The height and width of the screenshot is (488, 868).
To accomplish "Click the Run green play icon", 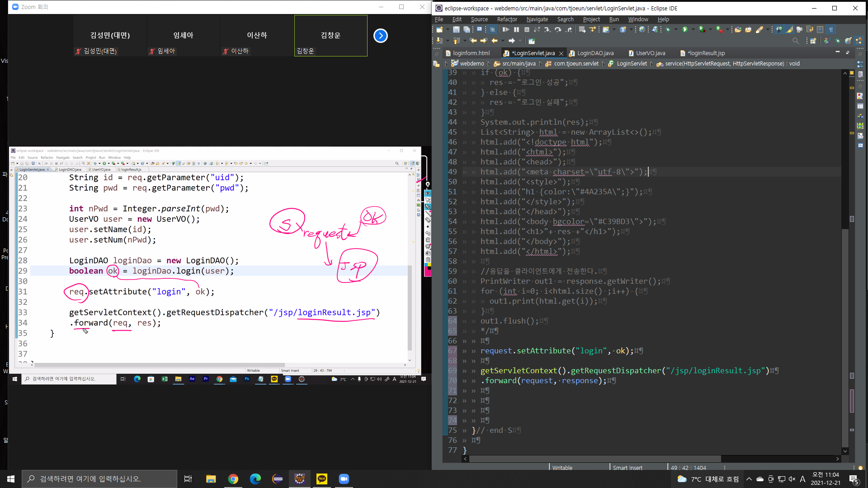I will (x=685, y=29).
